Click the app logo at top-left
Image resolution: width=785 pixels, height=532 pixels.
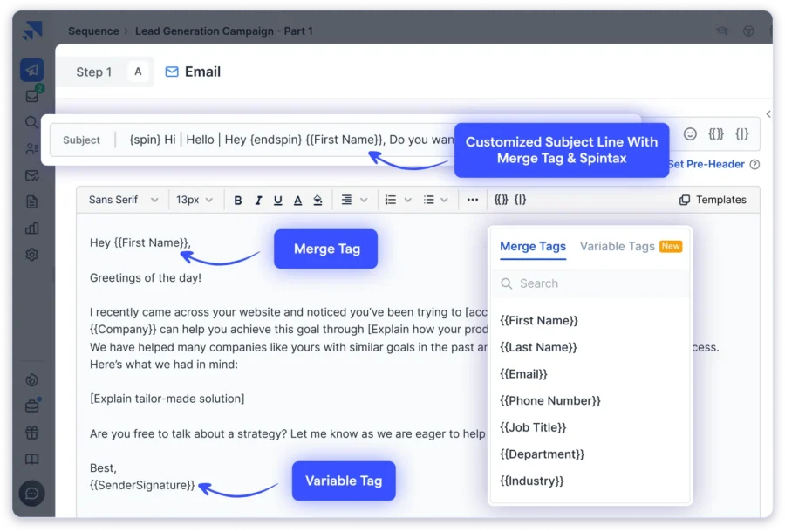(32, 31)
